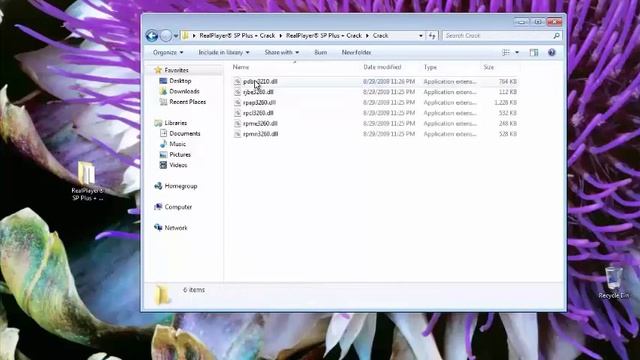Viewport: 640px width, 360px height.
Task: Open Downloads in the navigation pane
Action: pos(184,91)
